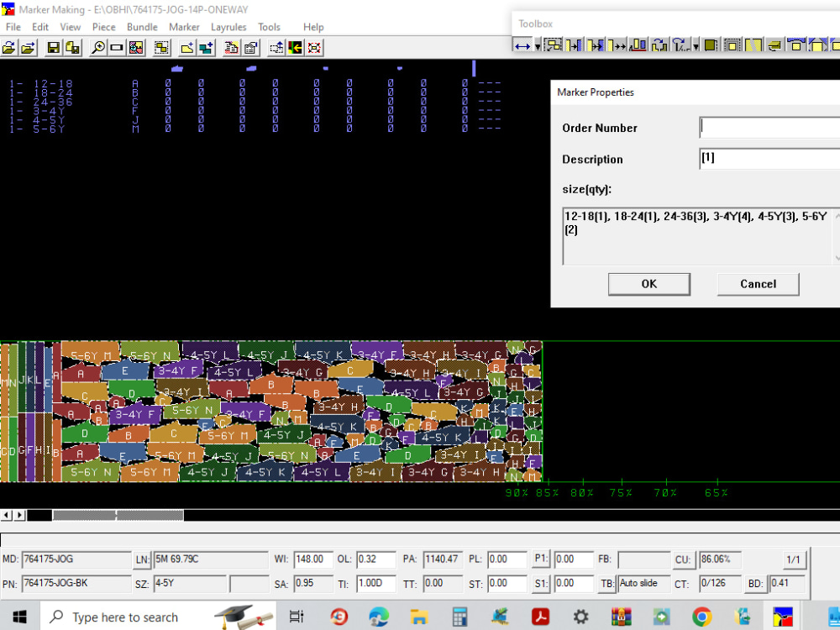This screenshot has height=630, width=840.
Task: Confirm Marker Properties with OK
Action: pos(648,284)
